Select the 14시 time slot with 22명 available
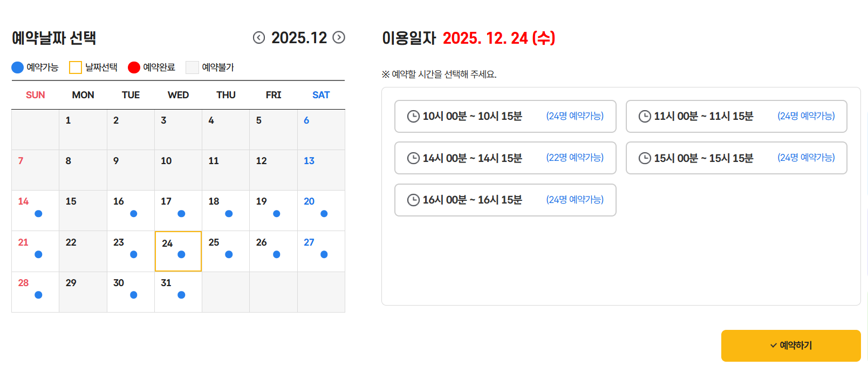This screenshot has height=379, width=868. (505, 158)
